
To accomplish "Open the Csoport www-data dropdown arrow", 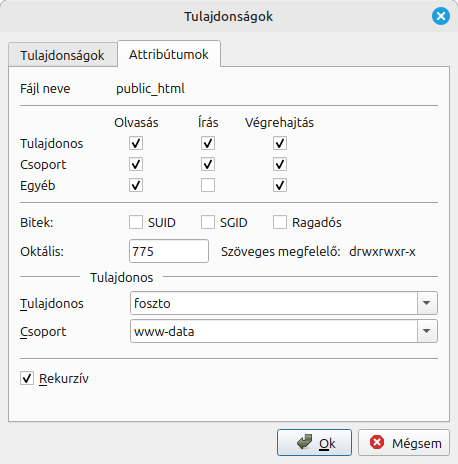I will click(427, 331).
